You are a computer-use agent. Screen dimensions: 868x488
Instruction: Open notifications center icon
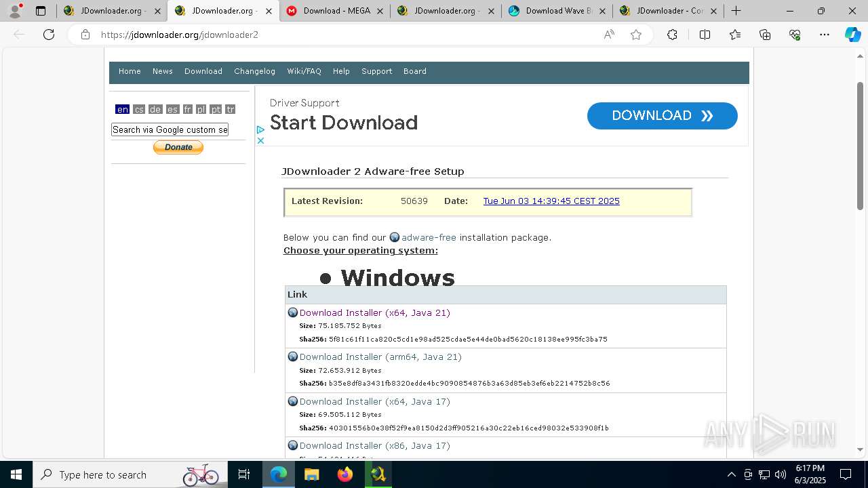click(x=846, y=474)
